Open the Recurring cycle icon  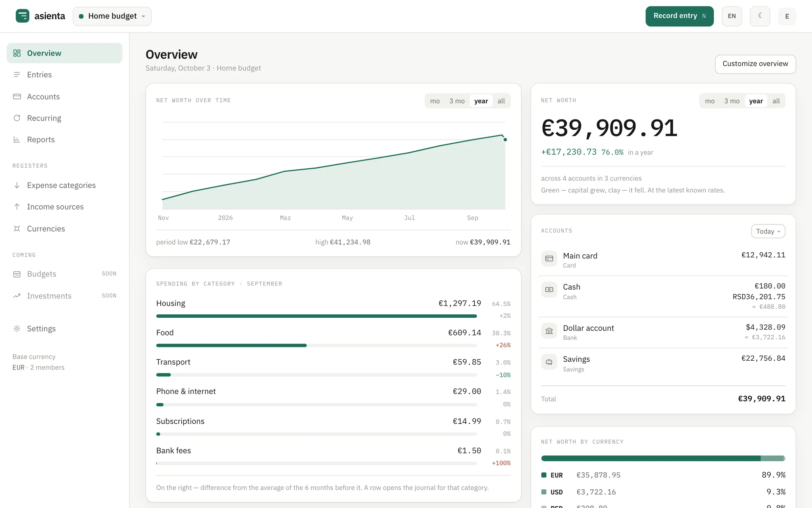click(17, 118)
